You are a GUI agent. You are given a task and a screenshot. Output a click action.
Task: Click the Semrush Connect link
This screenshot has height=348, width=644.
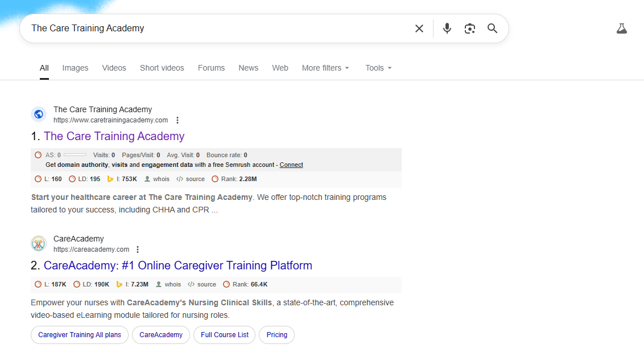(291, 165)
